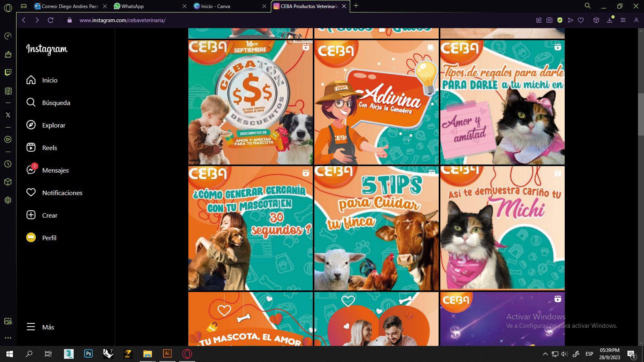Screen dimensions: 644x362
Task: Open the Cebatón Descuentos post
Action: pos(250,102)
